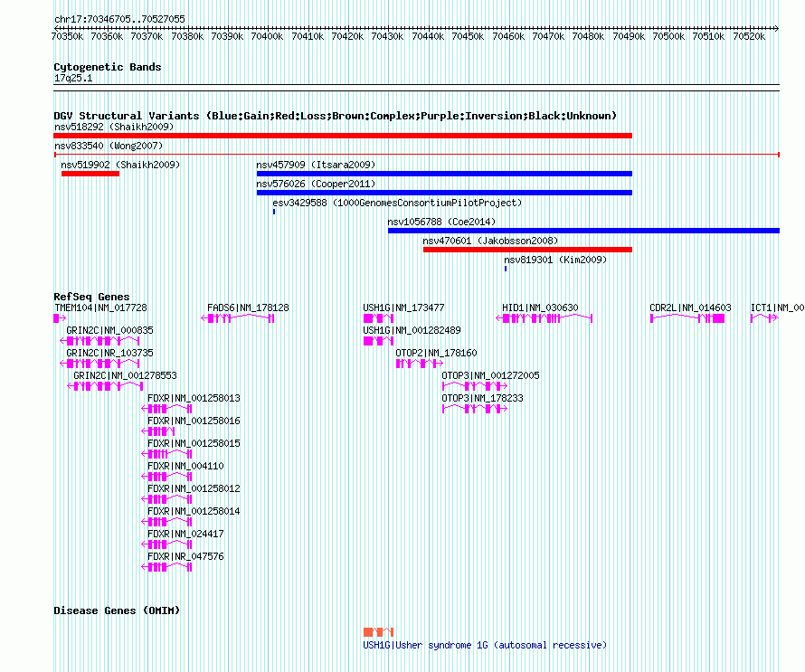Select the FDXR NM_001258015 gene glyph

tap(166, 454)
